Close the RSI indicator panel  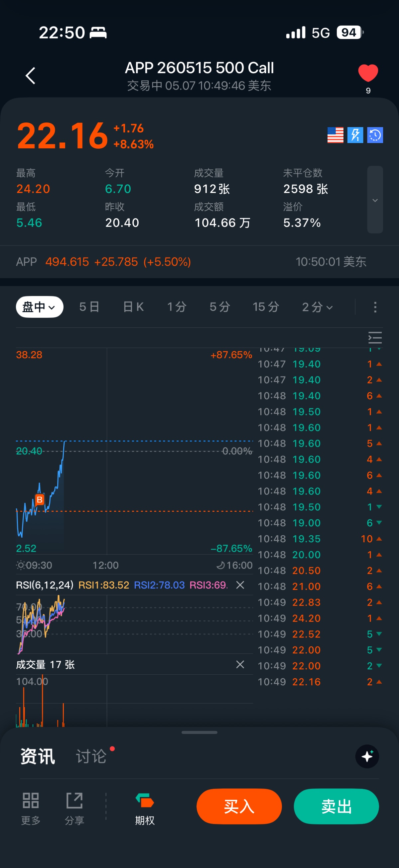[240, 585]
